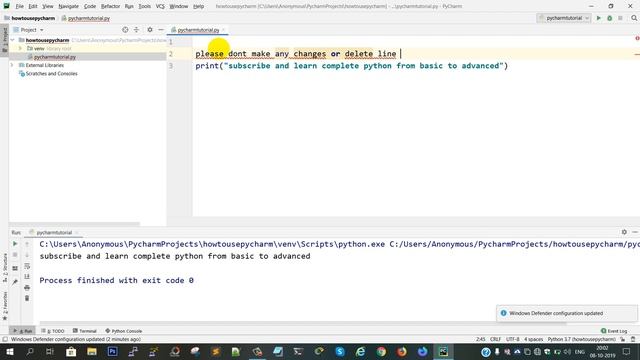This screenshot has height=360, width=640.
Task: Open the Navigate menu
Action: (68, 6)
